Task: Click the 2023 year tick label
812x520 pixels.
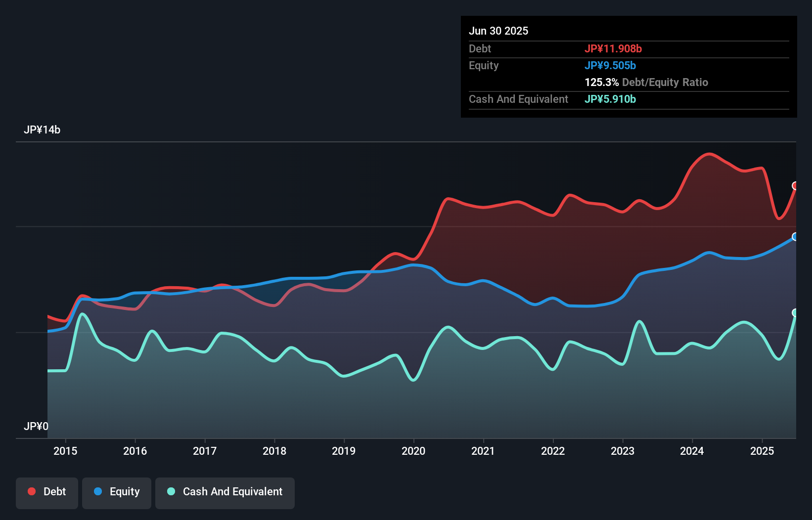Action: click(x=623, y=451)
